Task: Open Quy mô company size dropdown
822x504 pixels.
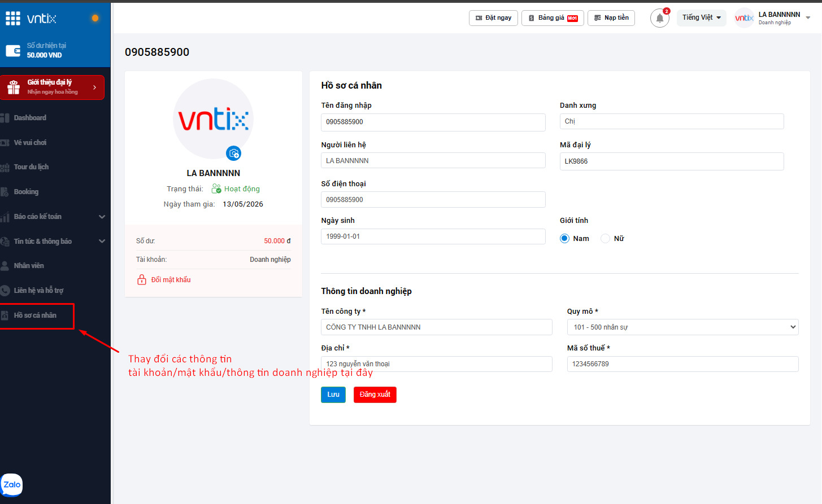Action: (682, 327)
